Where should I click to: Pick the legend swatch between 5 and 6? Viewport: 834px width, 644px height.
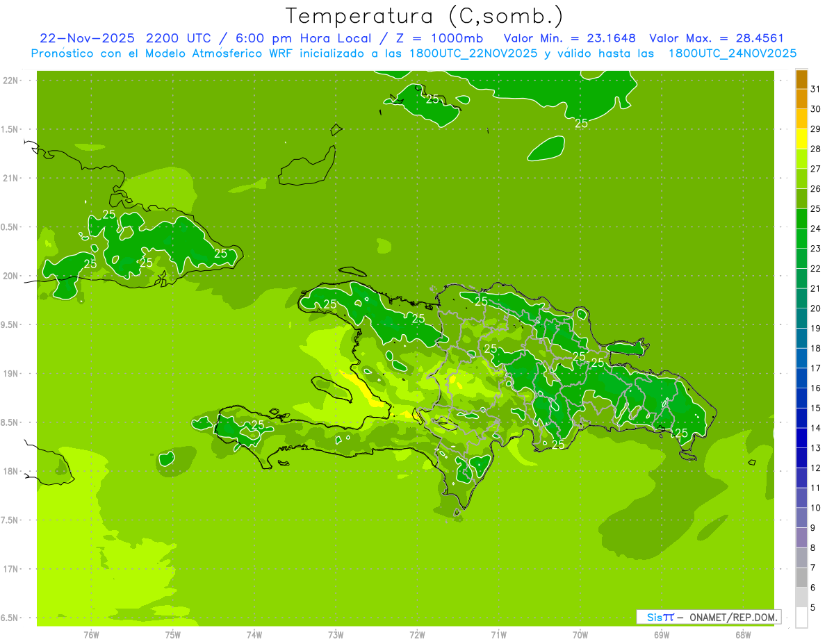pyautogui.click(x=801, y=597)
